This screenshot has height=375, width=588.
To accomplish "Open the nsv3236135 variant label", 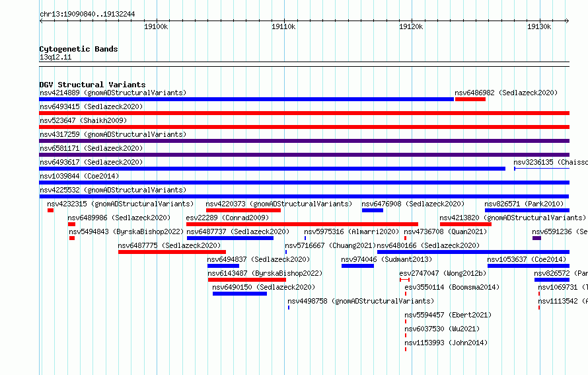I will click(550, 162).
